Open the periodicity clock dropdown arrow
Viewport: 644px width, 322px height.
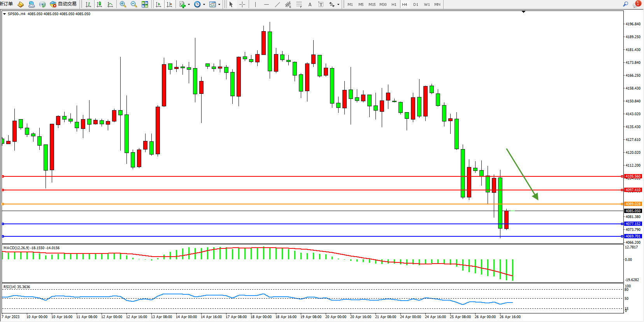(x=204, y=5)
